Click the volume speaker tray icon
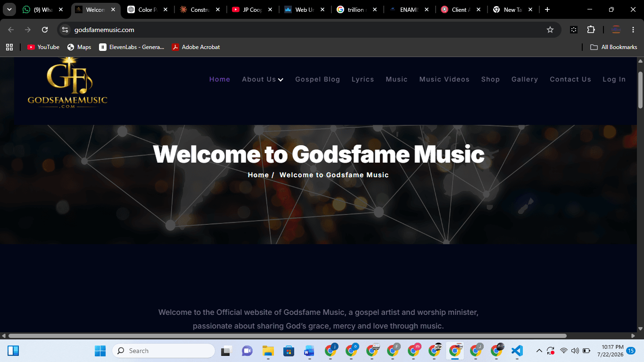 coord(575,351)
